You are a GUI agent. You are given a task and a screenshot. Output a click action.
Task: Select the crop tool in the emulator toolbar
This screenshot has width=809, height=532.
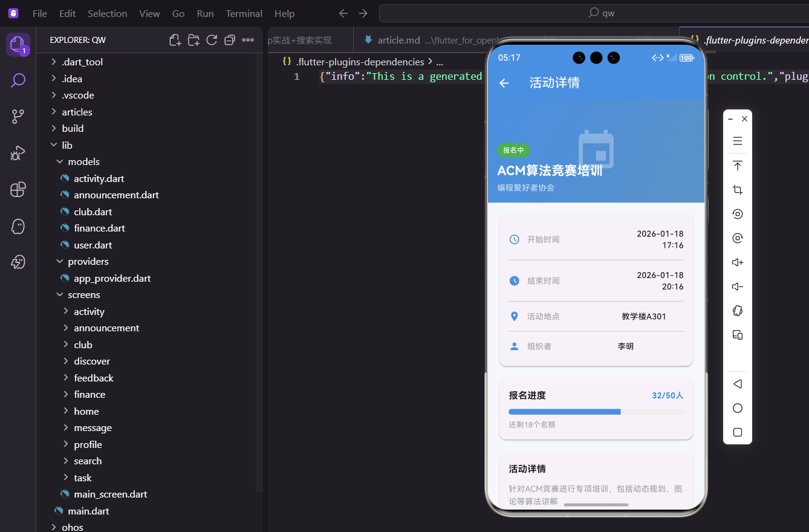(x=737, y=189)
